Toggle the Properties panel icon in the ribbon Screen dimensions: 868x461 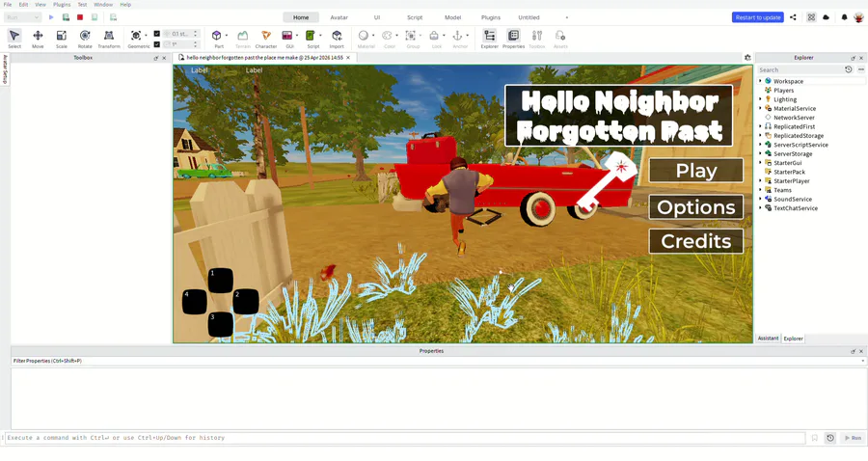point(513,36)
